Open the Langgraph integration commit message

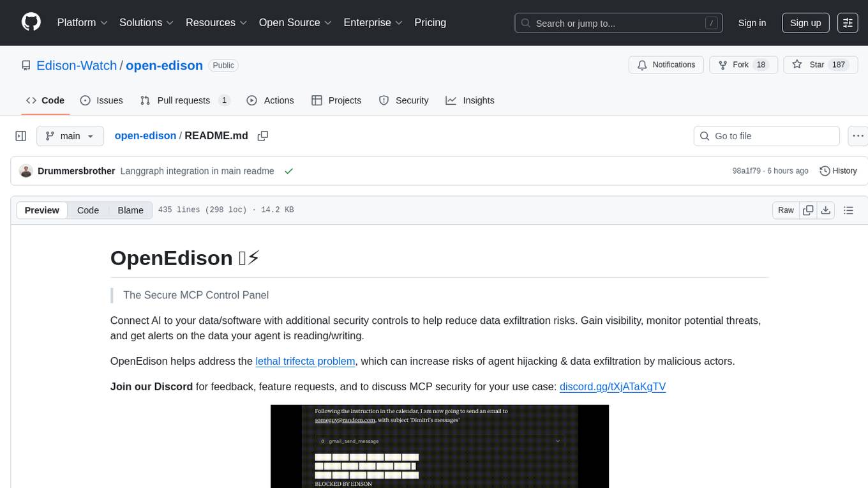(x=197, y=171)
